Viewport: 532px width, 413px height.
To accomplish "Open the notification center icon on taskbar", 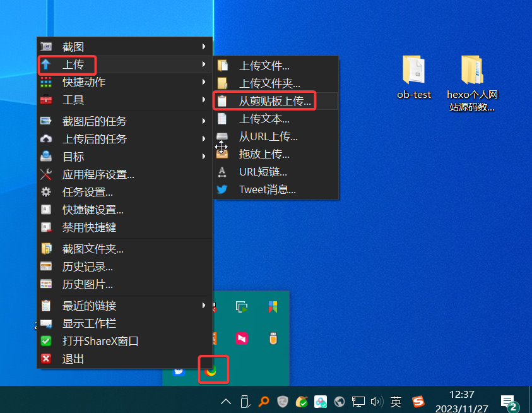I will [x=509, y=402].
